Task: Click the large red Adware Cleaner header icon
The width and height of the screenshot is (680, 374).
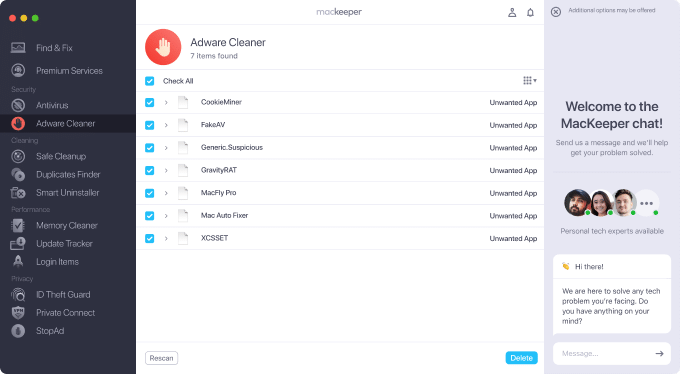Action: click(x=163, y=47)
